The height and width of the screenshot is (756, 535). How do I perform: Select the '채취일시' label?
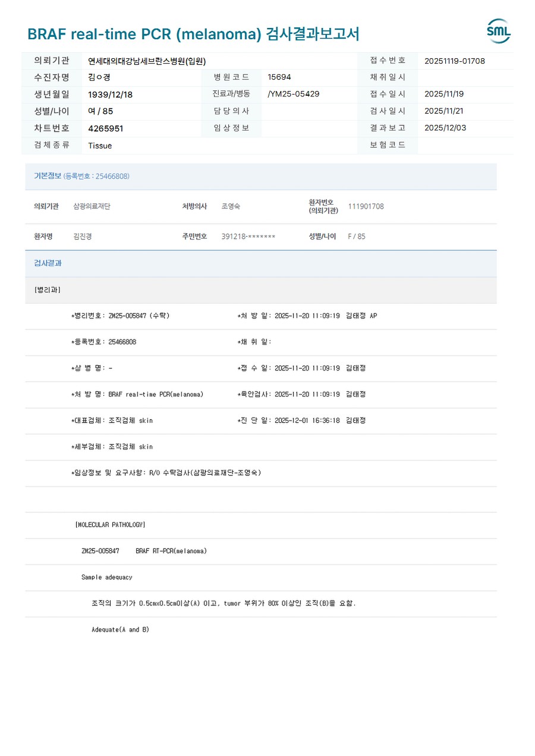[388, 77]
